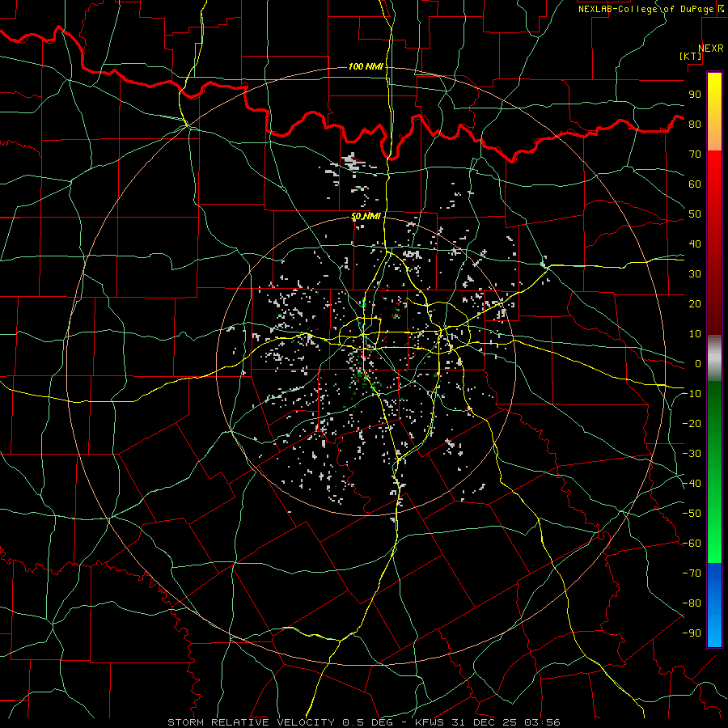This screenshot has width=728, height=728.
Task: Click the -40 value on the color scale
Action: 692,484
